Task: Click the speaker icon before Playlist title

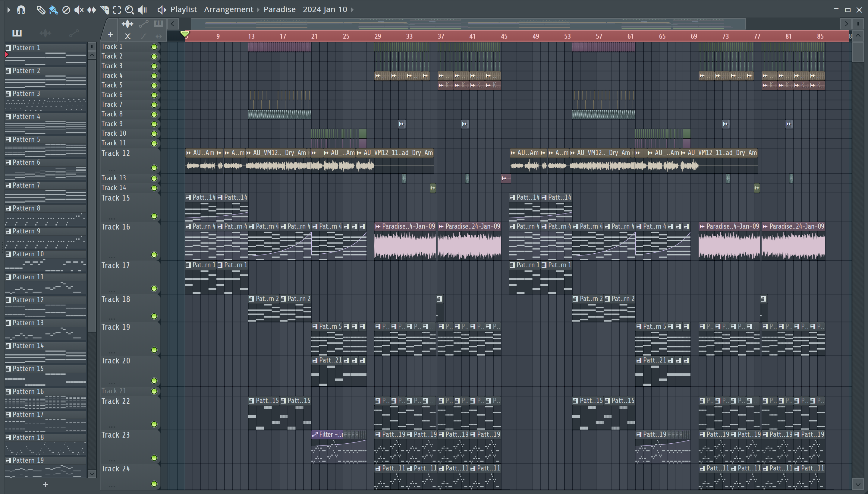Action: coord(162,10)
